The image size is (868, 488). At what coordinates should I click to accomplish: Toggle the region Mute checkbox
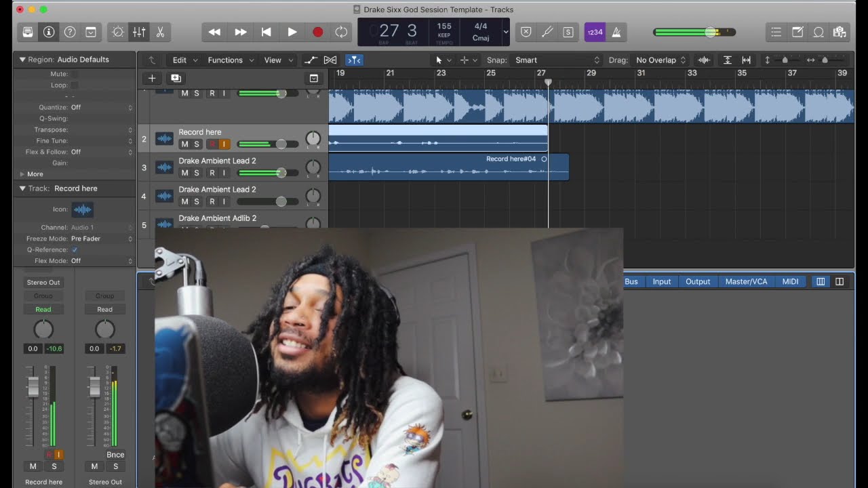(75, 74)
